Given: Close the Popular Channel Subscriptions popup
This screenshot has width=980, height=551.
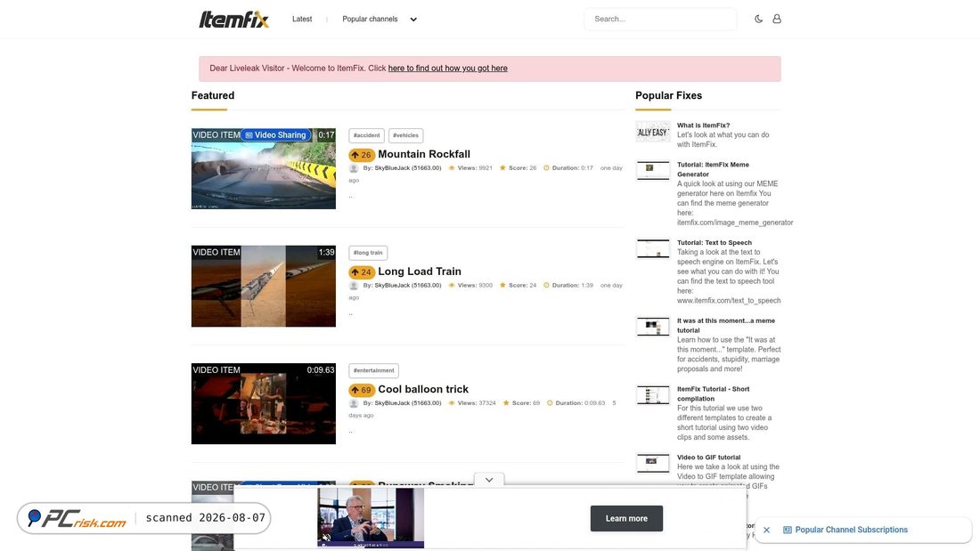Looking at the screenshot, I should [x=766, y=530].
